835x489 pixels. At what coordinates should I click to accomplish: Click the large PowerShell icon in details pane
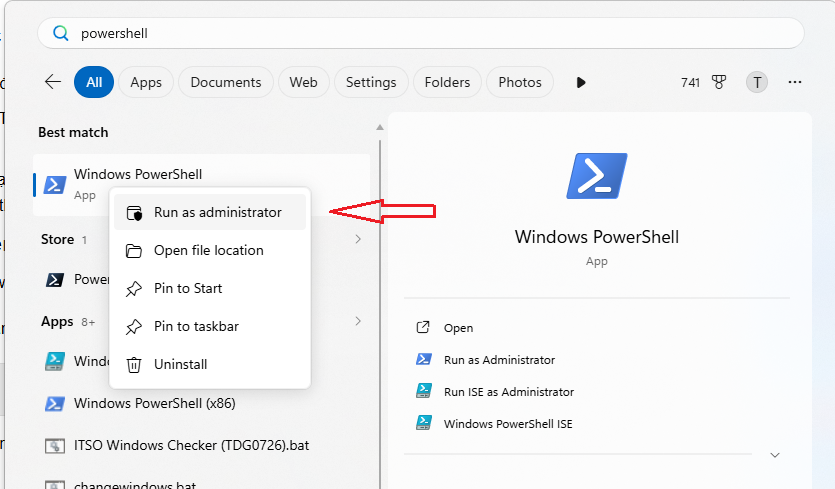(x=597, y=176)
